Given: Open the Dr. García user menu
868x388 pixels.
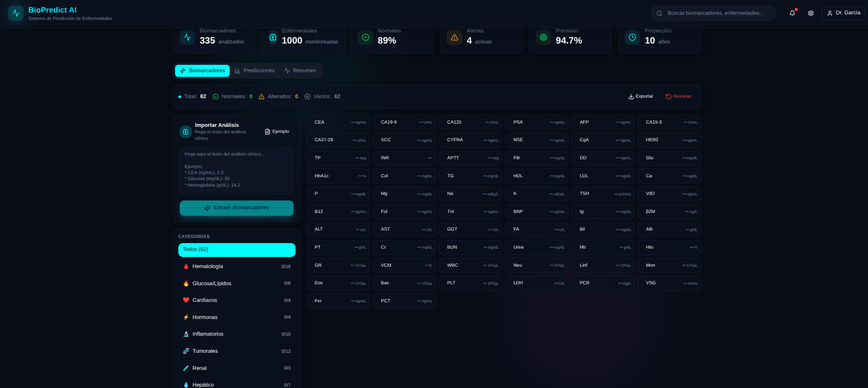Looking at the screenshot, I should click(x=843, y=13).
